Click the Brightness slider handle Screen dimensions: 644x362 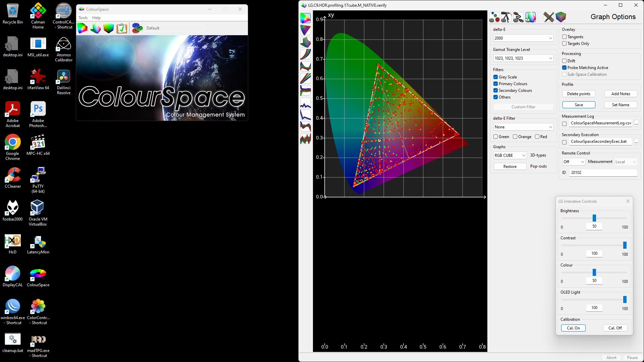(594, 218)
